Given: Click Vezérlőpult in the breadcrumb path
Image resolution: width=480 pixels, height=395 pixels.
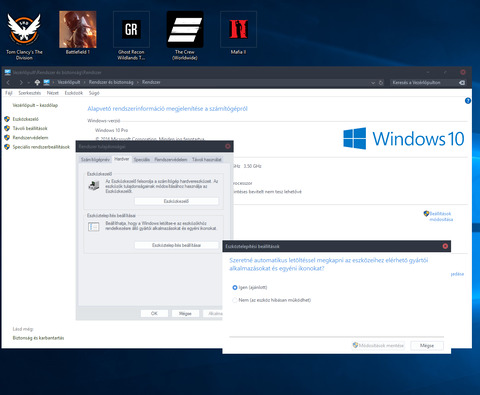Looking at the screenshot, I should point(69,82).
